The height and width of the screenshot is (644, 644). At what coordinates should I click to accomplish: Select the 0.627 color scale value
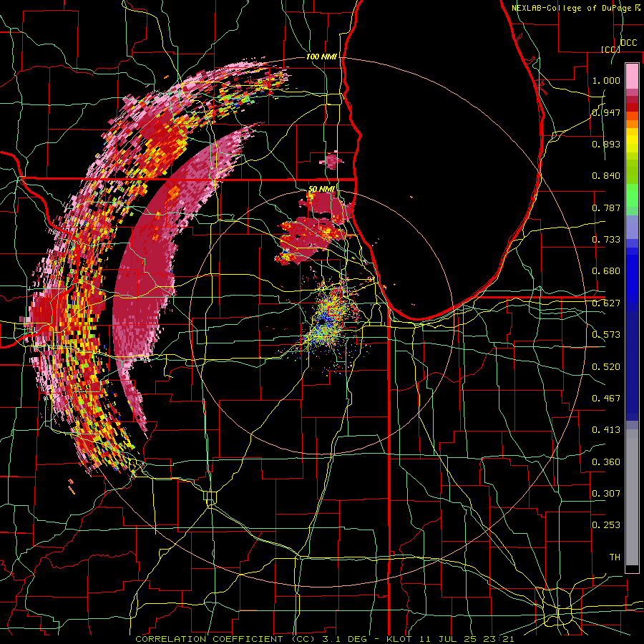click(606, 303)
